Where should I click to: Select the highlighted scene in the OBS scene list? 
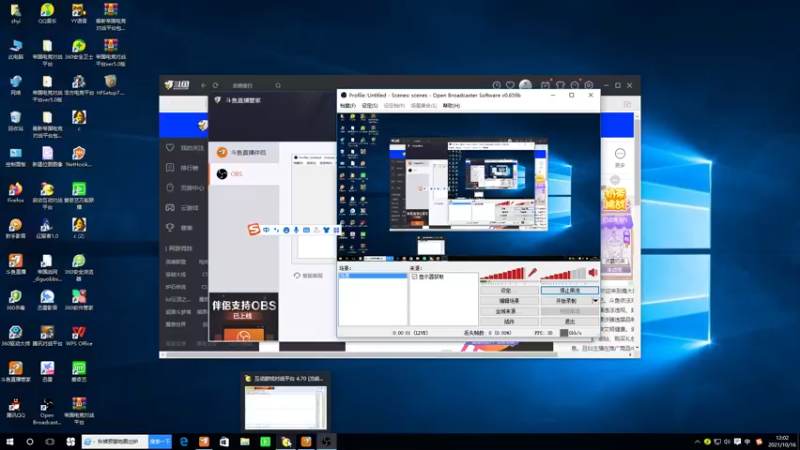373,276
